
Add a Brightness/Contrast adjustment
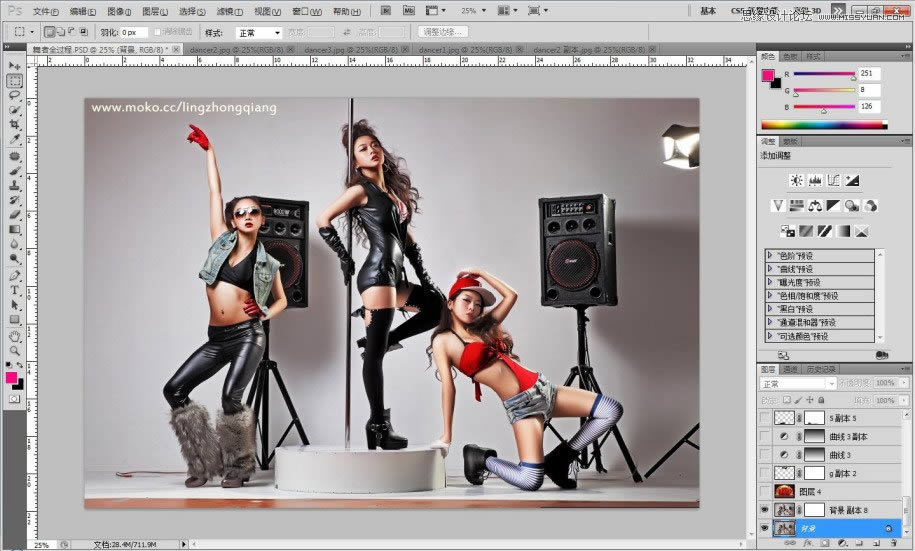coord(796,180)
